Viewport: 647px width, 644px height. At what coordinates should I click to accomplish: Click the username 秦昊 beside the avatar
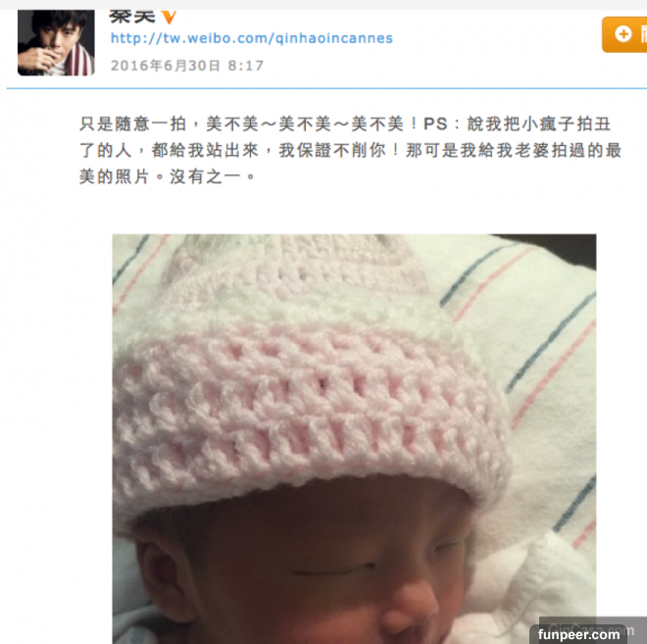pyautogui.click(x=132, y=17)
